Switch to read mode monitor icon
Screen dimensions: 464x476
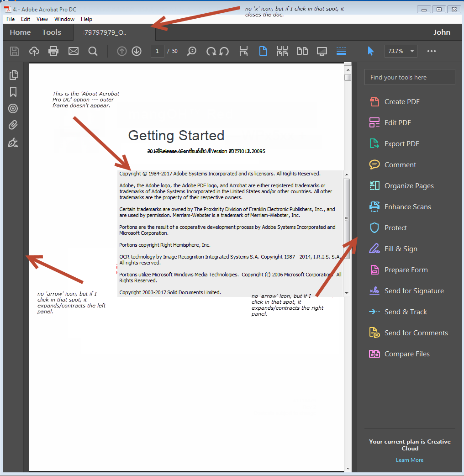[322, 51]
